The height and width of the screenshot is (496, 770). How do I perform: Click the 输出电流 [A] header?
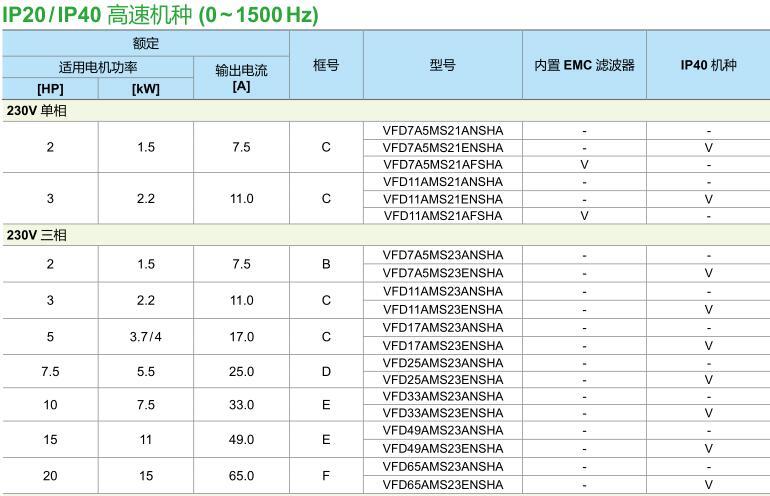[241, 78]
